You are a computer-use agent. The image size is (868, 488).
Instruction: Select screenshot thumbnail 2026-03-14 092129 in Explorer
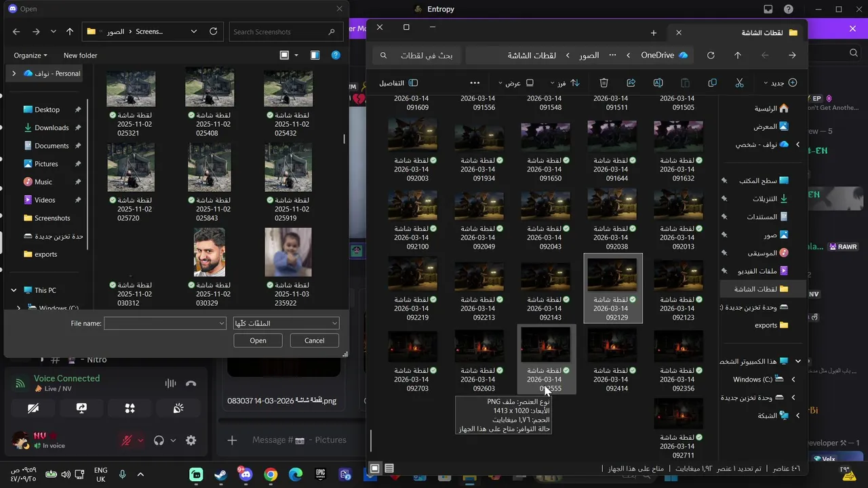(612, 289)
